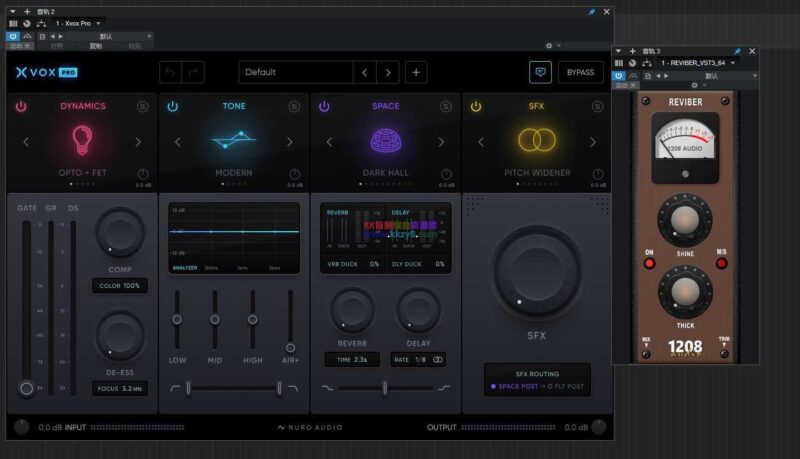Click the plus button to save preset
This screenshot has width=800, height=459.
[x=416, y=72]
